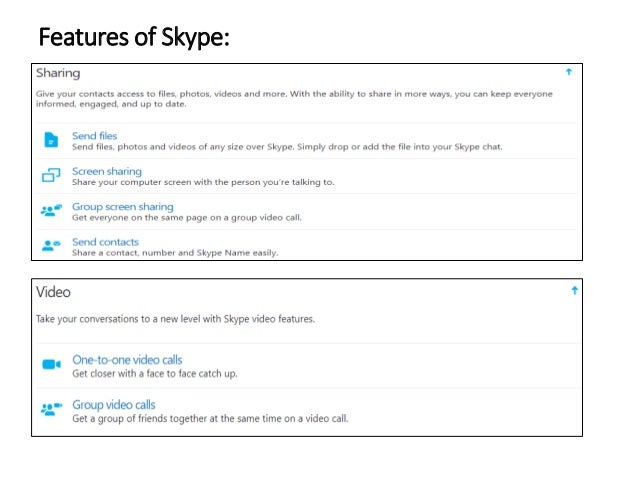
Task: Follow the Group screen sharing link
Action: (122, 206)
